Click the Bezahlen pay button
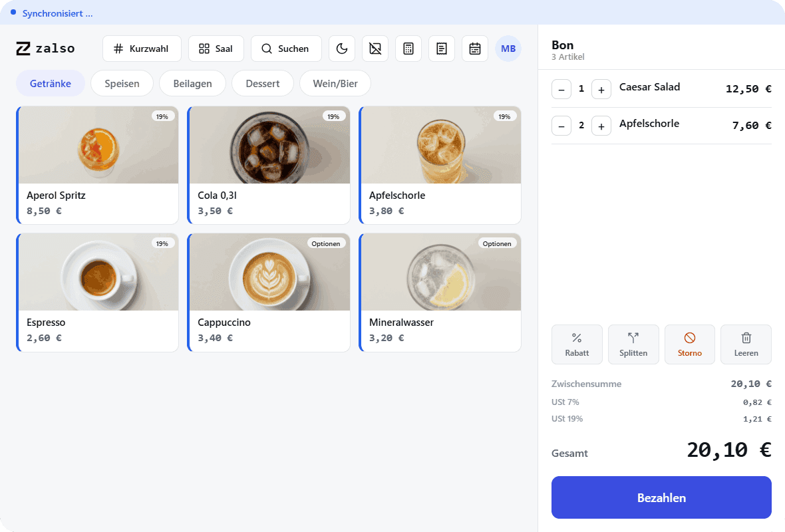The image size is (785, 532). (x=661, y=497)
